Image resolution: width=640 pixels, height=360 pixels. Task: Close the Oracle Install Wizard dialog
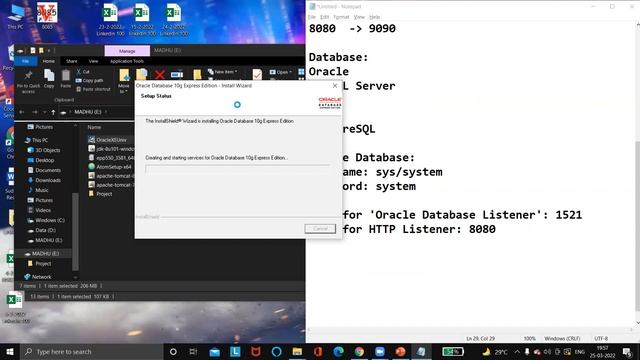335,86
